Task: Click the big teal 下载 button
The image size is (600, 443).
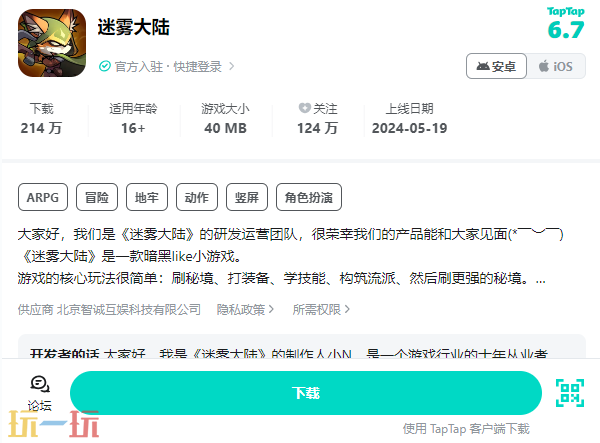Action: tap(306, 393)
